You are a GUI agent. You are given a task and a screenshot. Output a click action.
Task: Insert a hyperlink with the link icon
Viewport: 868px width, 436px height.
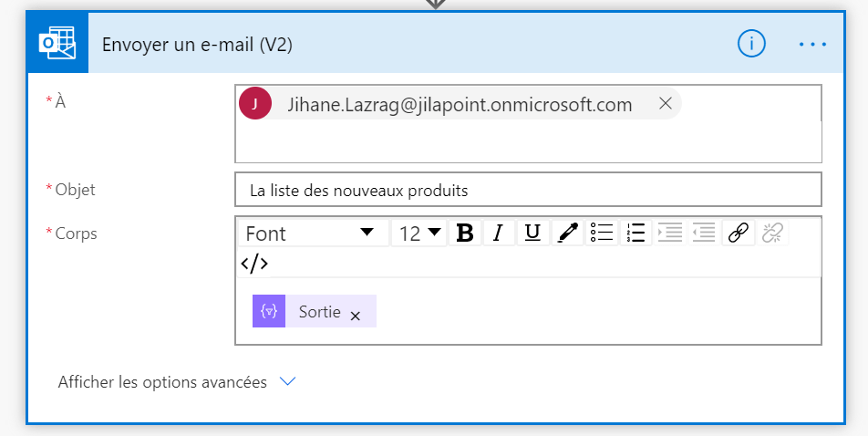tap(738, 234)
